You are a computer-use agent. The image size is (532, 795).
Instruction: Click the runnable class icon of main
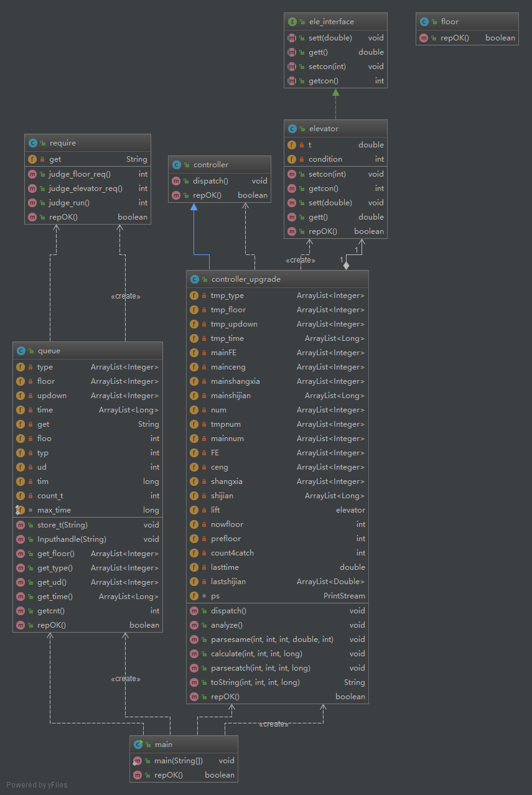(x=138, y=745)
